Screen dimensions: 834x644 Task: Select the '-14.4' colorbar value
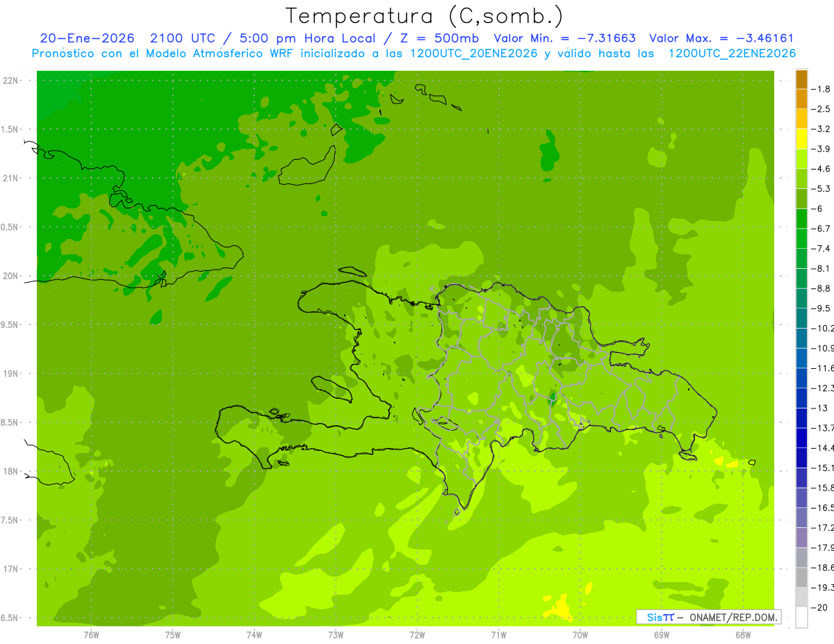[x=822, y=448]
